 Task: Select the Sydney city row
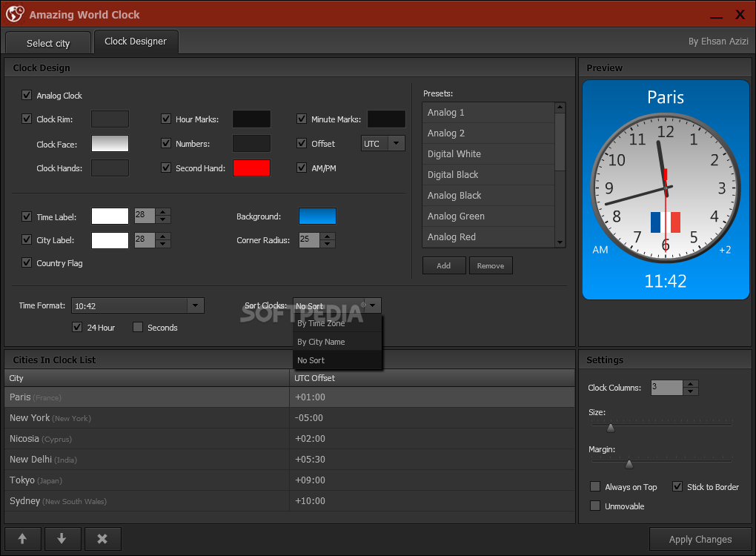pyautogui.click(x=289, y=501)
